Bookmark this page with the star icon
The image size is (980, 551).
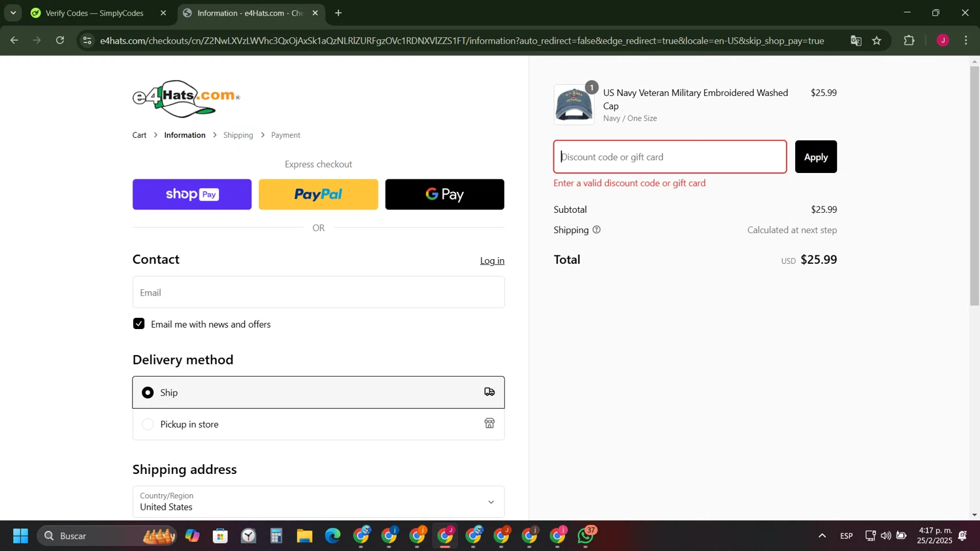tap(877, 40)
